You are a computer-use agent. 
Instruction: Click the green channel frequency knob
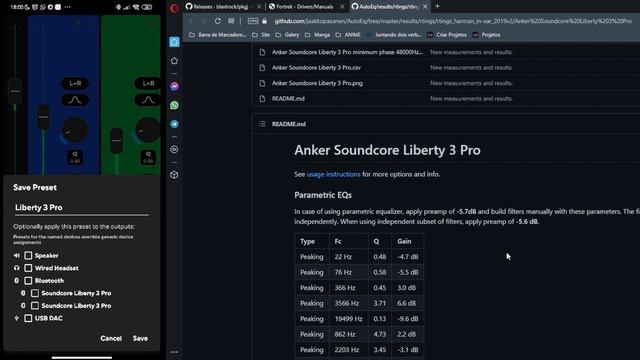[148, 130]
